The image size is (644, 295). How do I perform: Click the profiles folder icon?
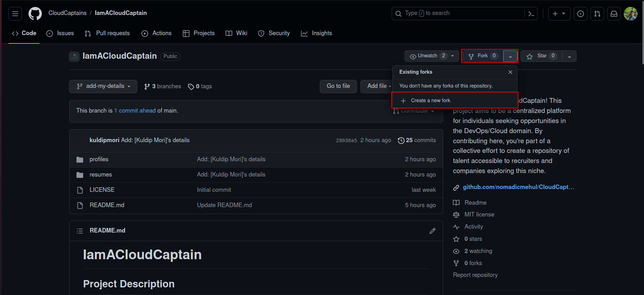(80, 159)
